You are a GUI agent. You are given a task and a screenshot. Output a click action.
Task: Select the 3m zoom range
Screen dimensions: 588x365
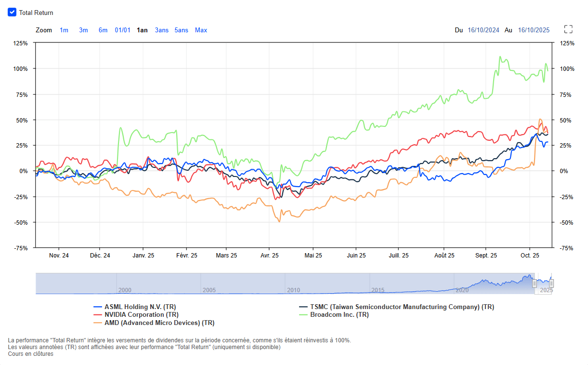pos(83,30)
